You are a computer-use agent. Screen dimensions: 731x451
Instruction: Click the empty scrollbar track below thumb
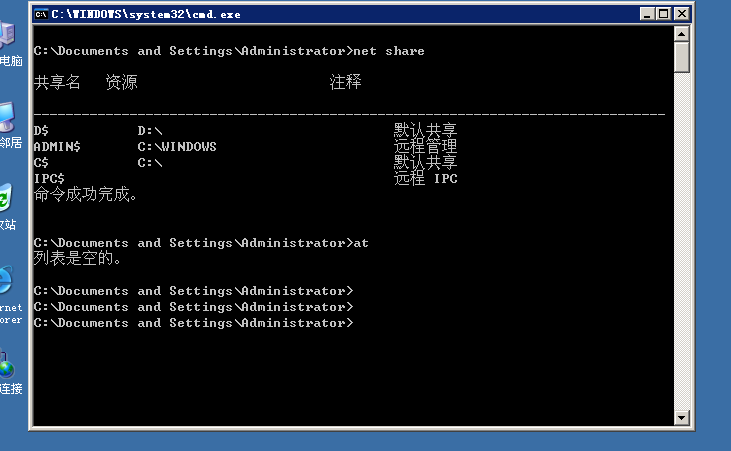(682, 250)
